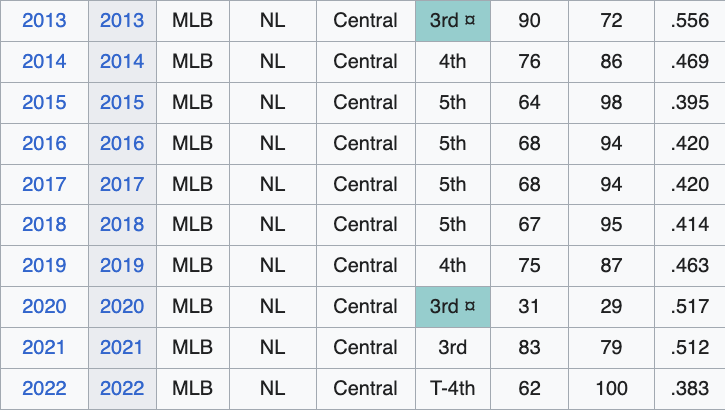Select the T-4th finish cell
Screen dimensions: 725x410
pos(452,388)
